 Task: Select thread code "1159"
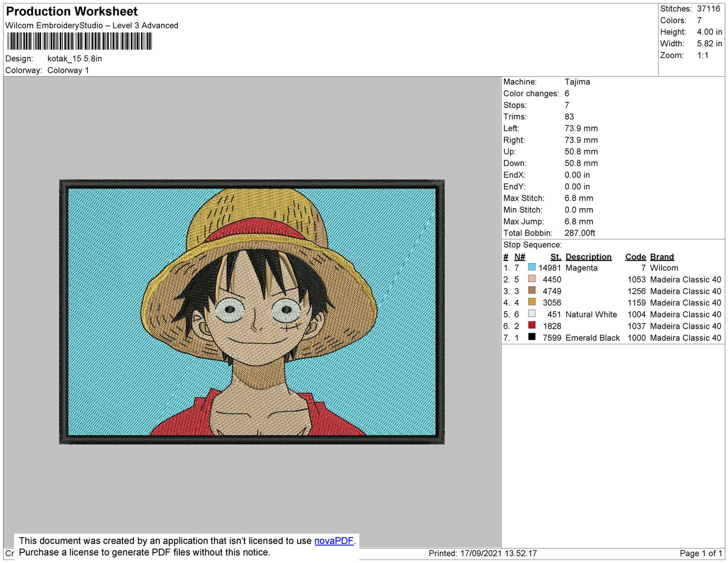coord(637,303)
